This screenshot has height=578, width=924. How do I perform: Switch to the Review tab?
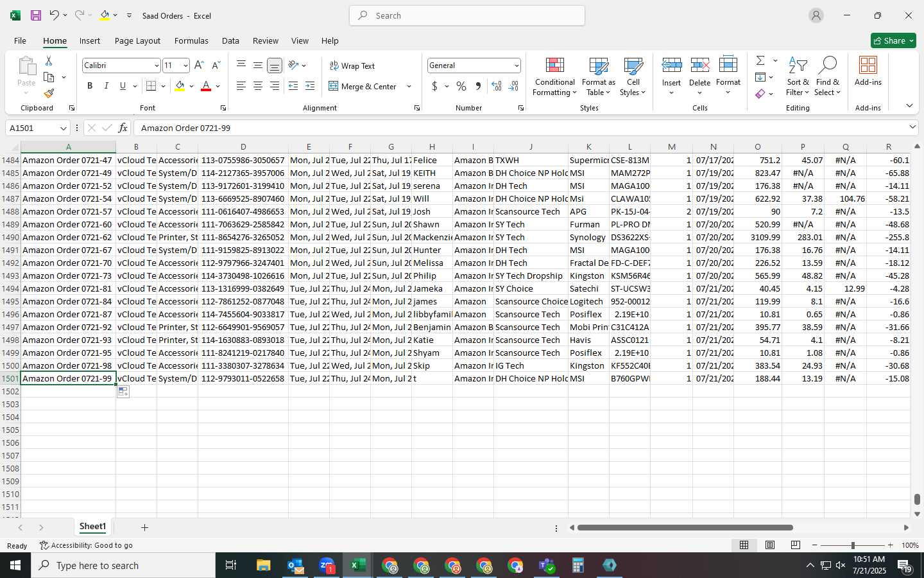click(x=265, y=40)
